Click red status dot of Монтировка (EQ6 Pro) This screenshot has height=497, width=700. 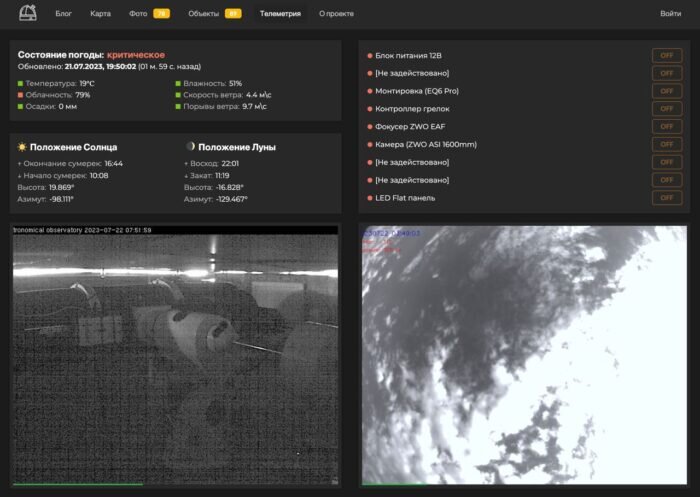pyautogui.click(x=370, y=91)
